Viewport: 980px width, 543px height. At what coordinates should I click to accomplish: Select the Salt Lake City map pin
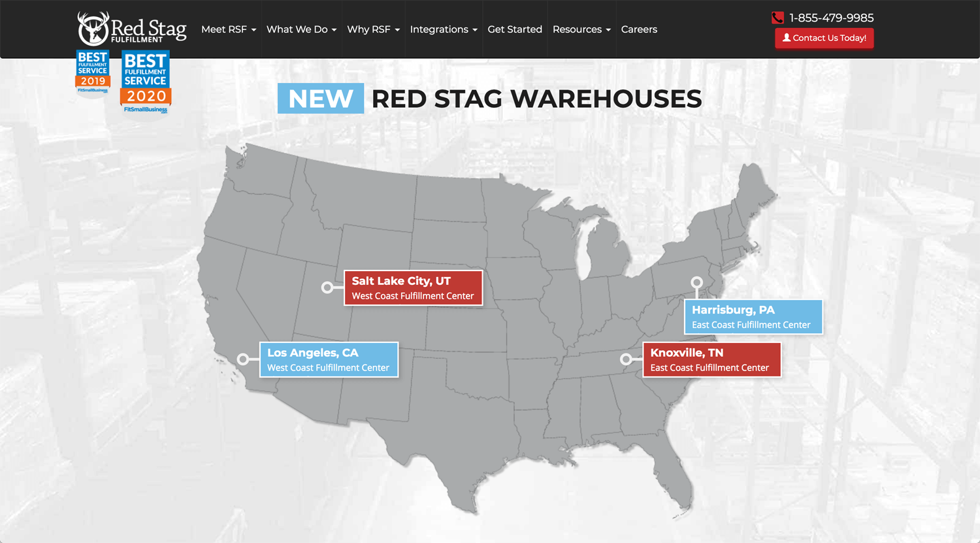point(327,288)
